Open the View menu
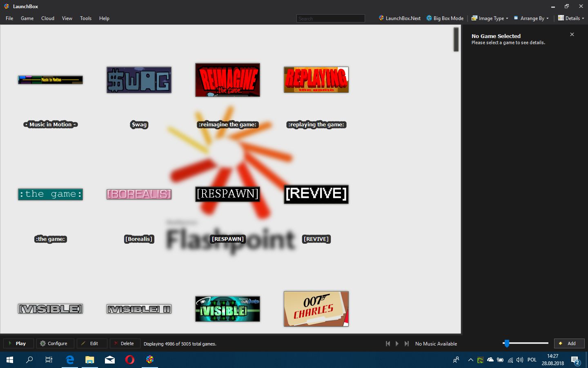The height and width of the screenshot is (368, 588). [x=67, y=18]
